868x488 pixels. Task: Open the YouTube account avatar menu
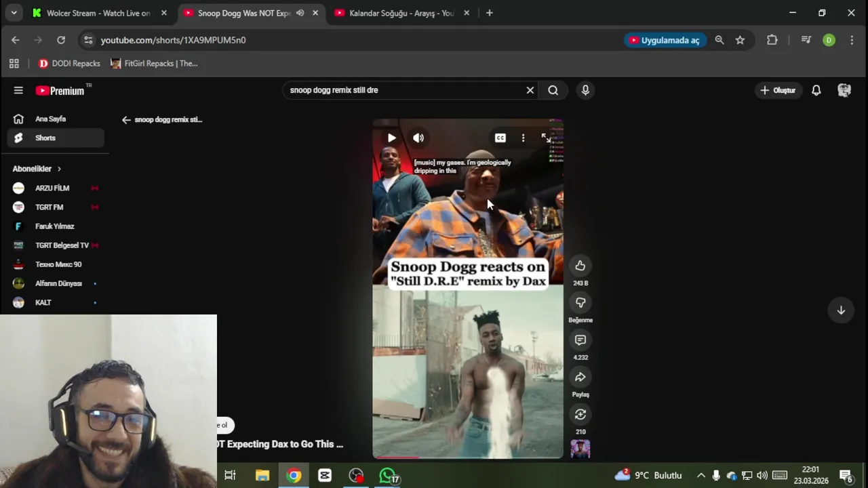click(x=844, y=90)
